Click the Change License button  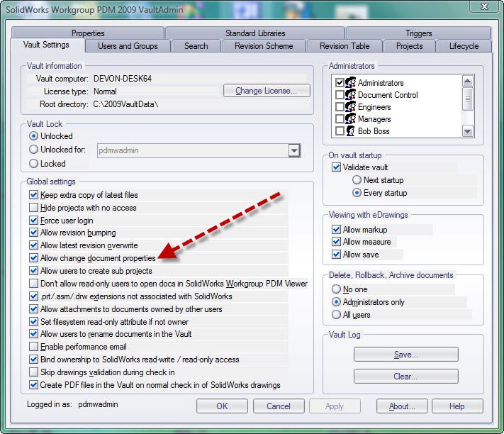(x=267, y=91)
